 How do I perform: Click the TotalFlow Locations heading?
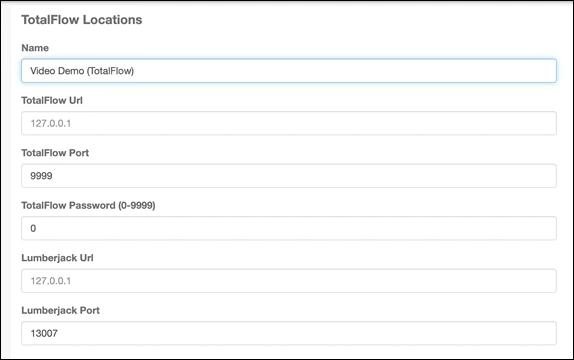pos(82,20)
